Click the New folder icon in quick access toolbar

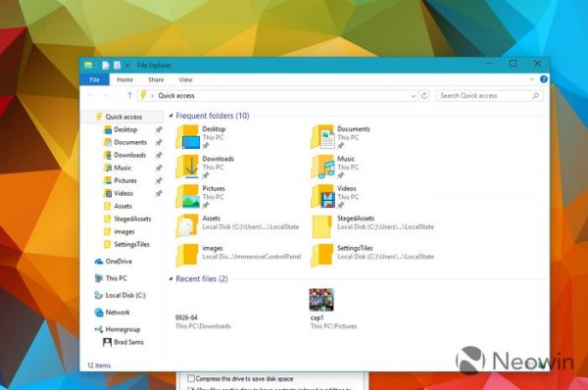coord(117,66)
